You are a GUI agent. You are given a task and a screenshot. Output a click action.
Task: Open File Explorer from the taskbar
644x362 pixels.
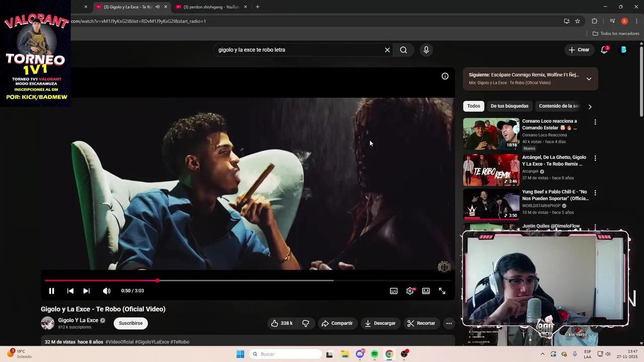tap(345, 354)
